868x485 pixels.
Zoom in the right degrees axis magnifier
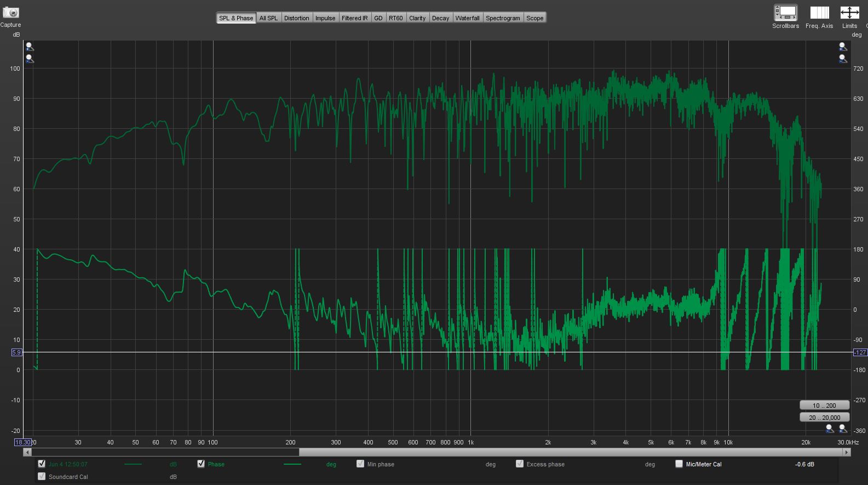coord(843,47)
